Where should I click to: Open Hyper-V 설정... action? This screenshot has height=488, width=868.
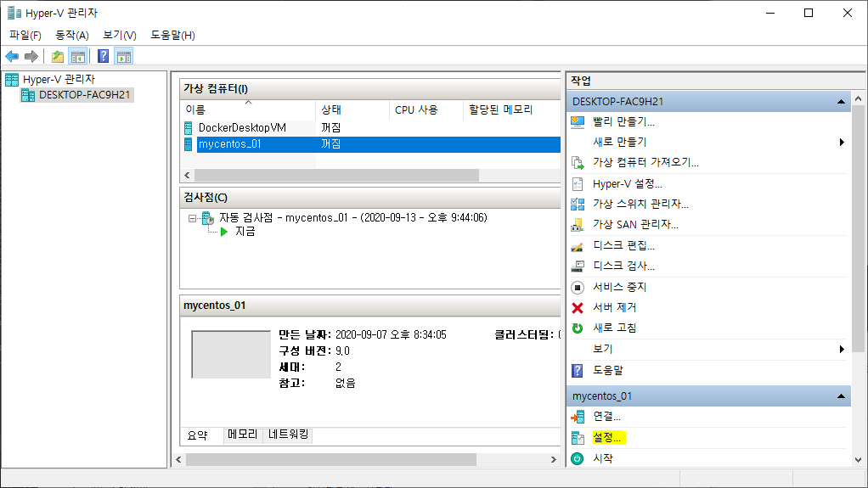pos(627,183)
